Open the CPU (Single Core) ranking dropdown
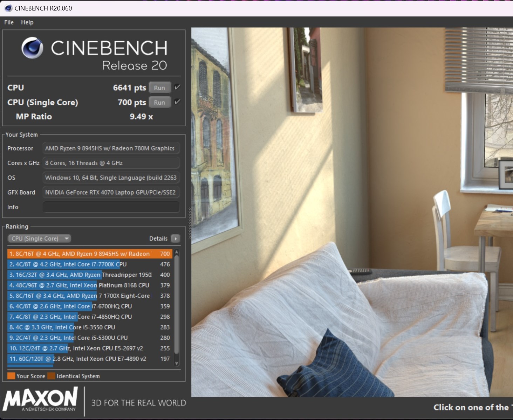Image resolution: width=513 pixels, height=420 pixels. [x=39, y=239]
